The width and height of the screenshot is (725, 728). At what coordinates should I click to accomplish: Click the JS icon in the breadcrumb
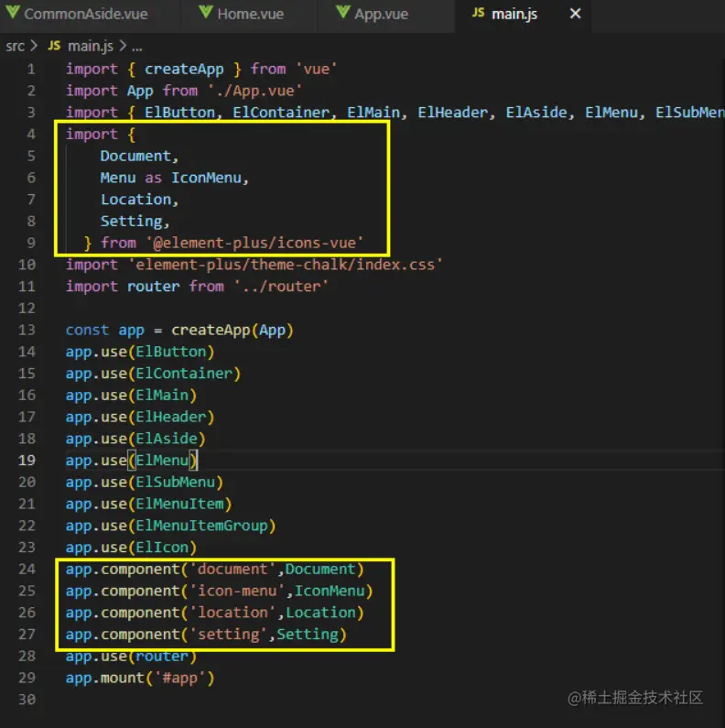54,46
